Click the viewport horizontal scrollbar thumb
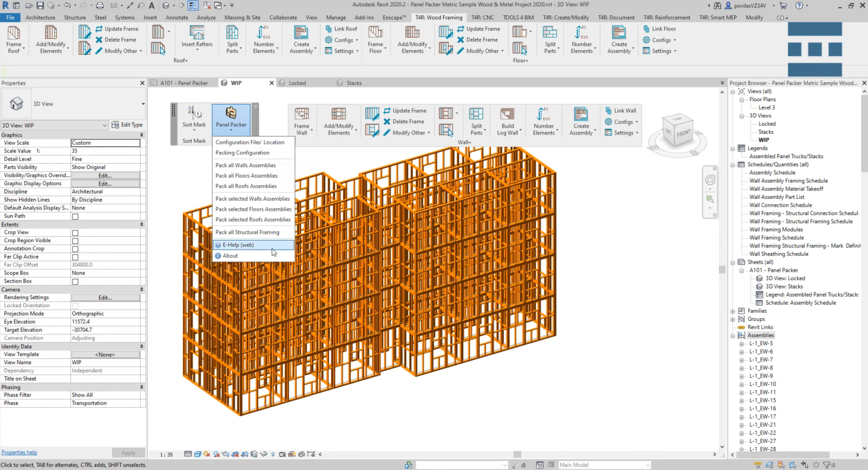The image size is (868, 470). 517,454
